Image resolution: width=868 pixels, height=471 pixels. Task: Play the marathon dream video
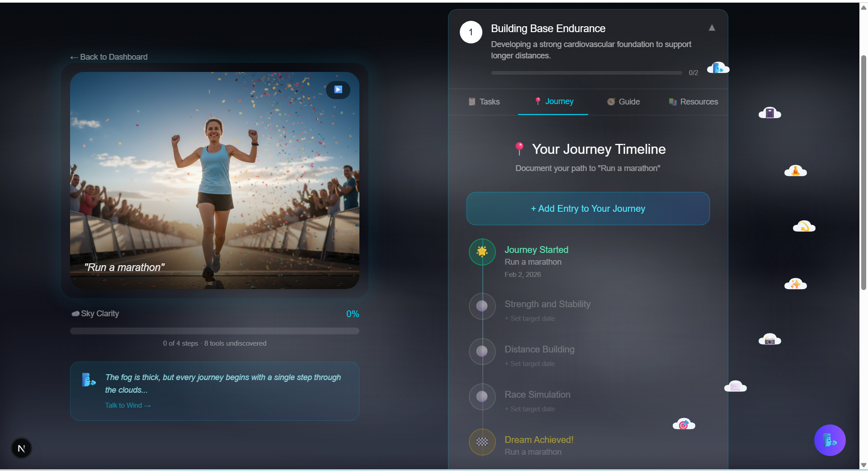click(x=338, y=90)
